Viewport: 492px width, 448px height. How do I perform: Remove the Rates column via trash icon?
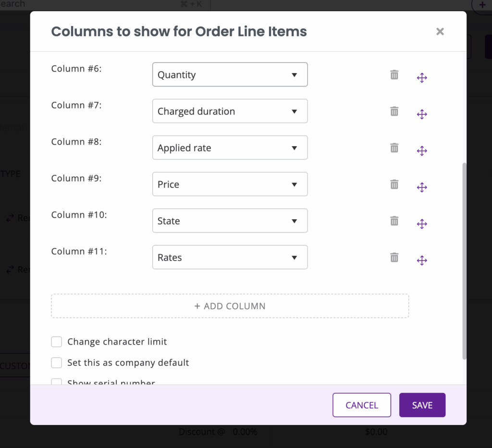pos(394,258)
